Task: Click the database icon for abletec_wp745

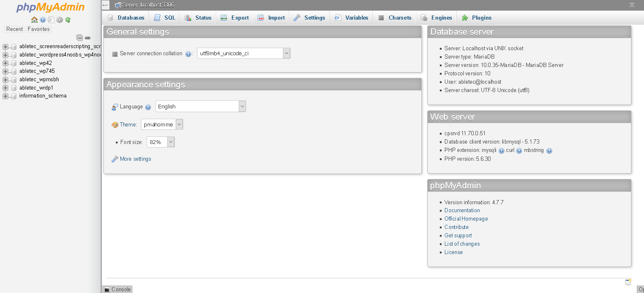Action: 14,72
